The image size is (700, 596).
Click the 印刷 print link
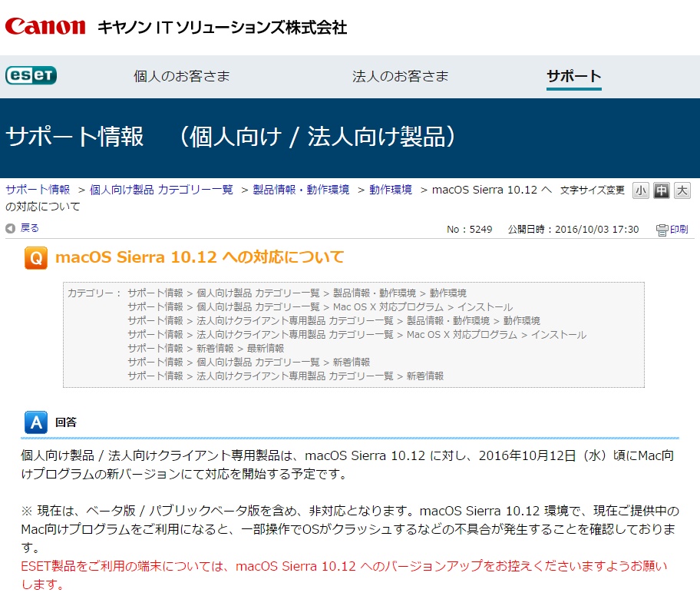(x=679, y=229)
